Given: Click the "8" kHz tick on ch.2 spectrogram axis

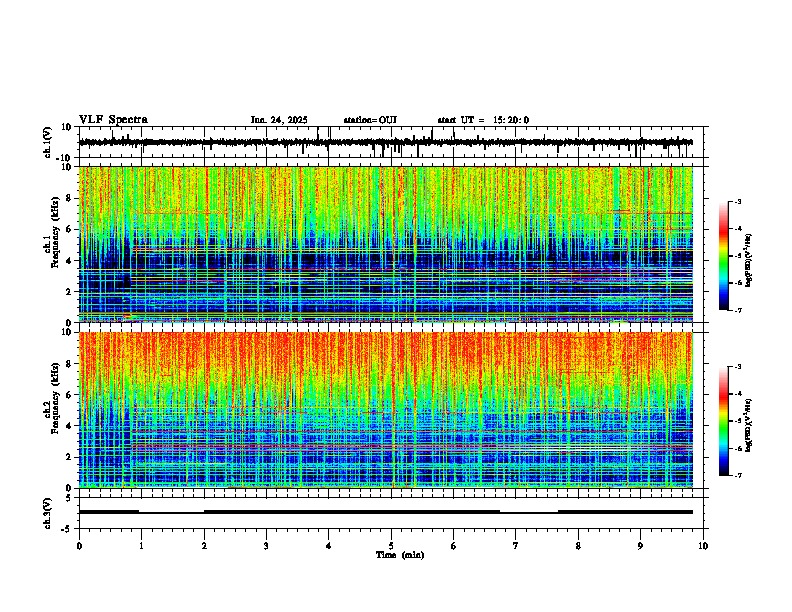Looking at the screenshot, I should coord(69,364).
